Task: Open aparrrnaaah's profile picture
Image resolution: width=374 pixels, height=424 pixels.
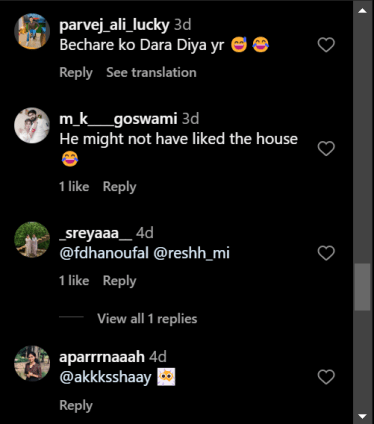Action: 32,363
